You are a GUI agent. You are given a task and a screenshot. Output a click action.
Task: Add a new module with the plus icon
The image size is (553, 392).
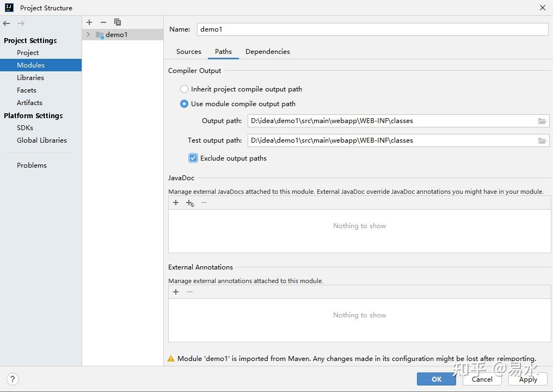coord(89,22)
